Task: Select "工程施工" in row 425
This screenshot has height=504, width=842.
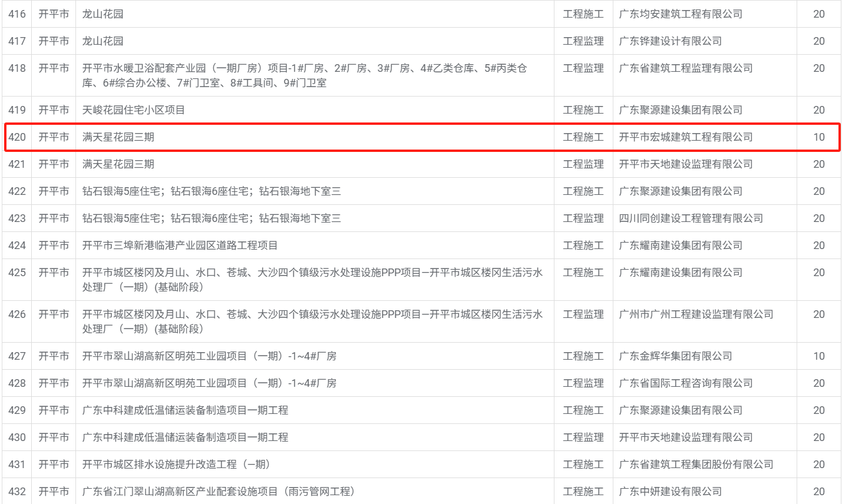Action: (x=583, y=273)
